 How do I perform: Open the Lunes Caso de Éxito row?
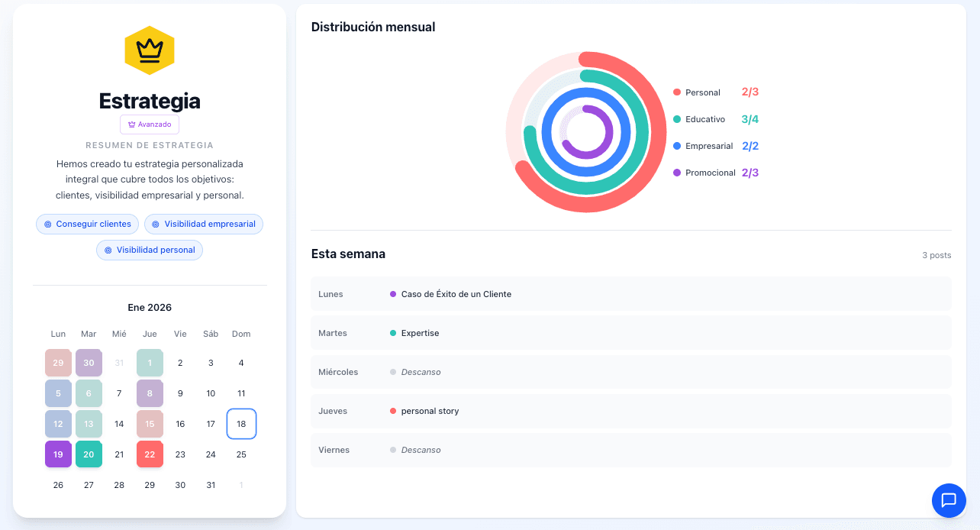click(x=630, y=294)
